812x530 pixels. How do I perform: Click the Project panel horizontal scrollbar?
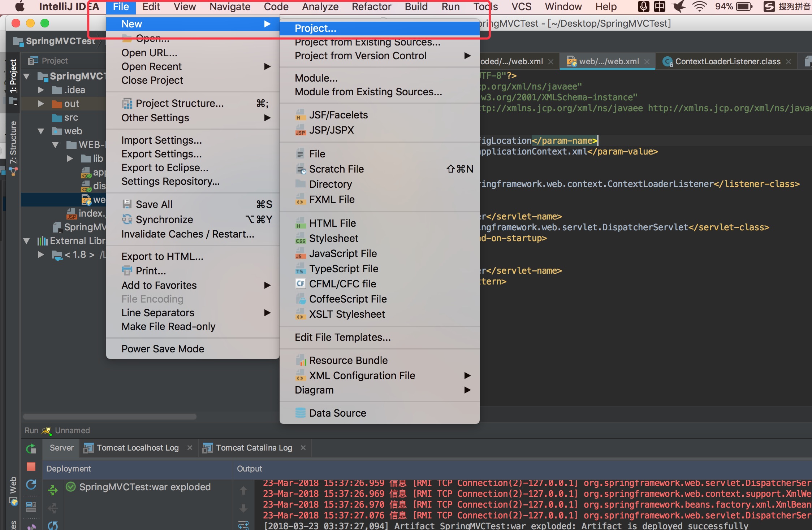110,417
